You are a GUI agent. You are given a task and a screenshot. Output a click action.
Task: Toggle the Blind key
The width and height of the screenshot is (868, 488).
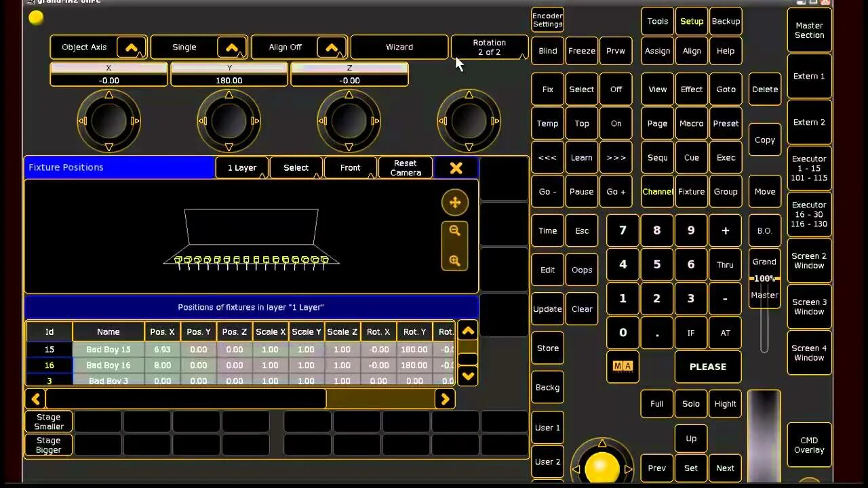pyautogui.click(x=547, y=51)
